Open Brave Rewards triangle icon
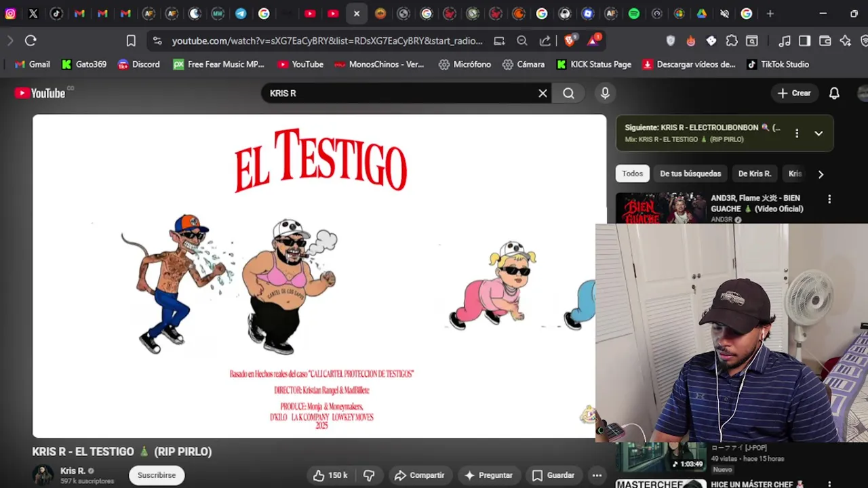Screen dimensions: 868x488 pyautogui.click(x=594, y=41)
